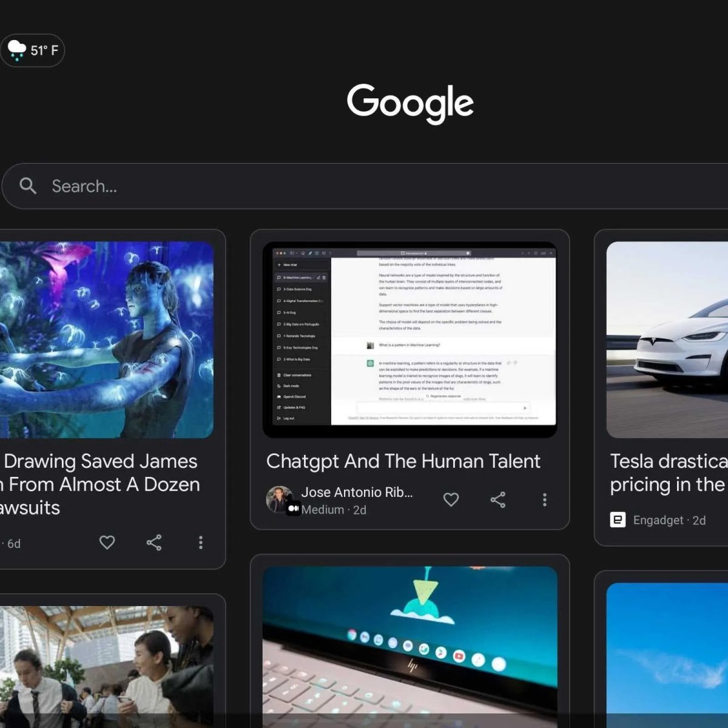
Task: Open the white Tesla car image
Action: [667, 339]
